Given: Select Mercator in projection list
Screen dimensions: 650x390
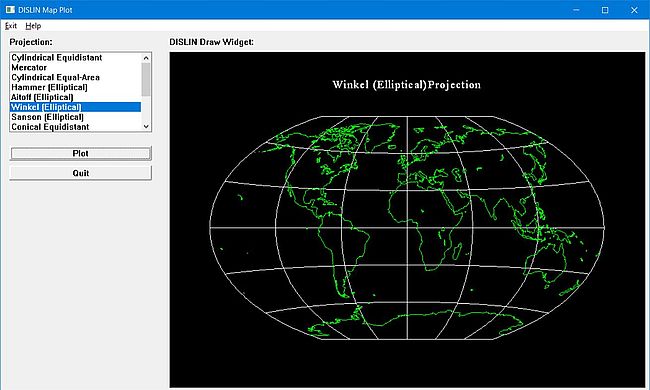Looking at the screenshot, I should coord(75,68).
